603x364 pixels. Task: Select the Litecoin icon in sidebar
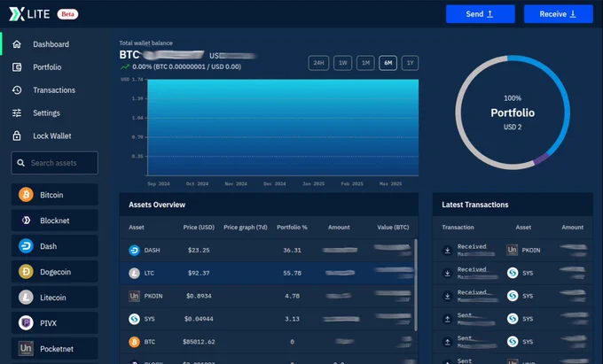(26, 298)
